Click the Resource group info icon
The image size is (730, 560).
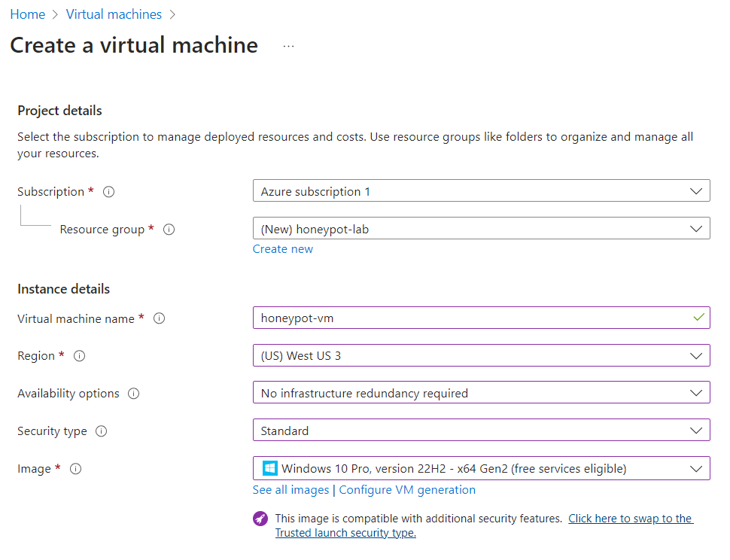(x=169, y=229)
